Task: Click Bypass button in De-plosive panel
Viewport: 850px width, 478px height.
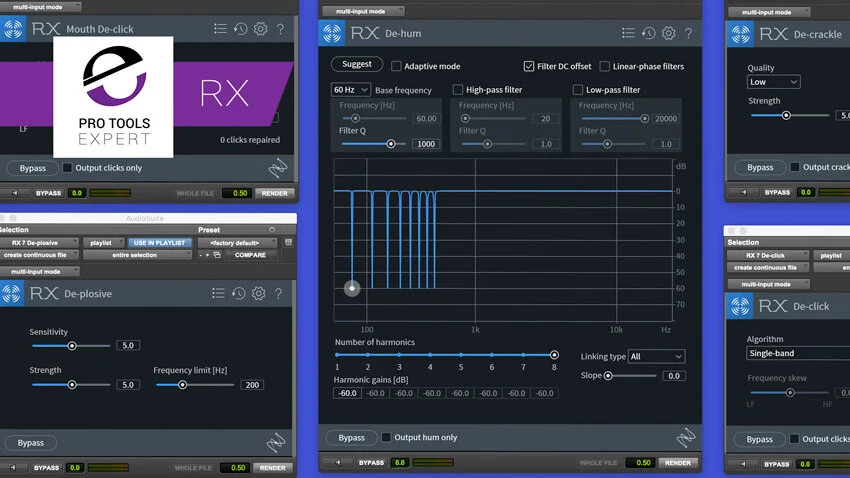Action: tap(30, 443)
